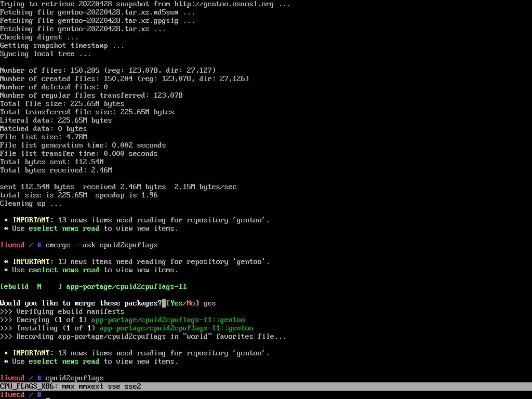Click 'emerge --ask cpuid2cpuflags' command text
532x399 pixels.
(101, 245)
